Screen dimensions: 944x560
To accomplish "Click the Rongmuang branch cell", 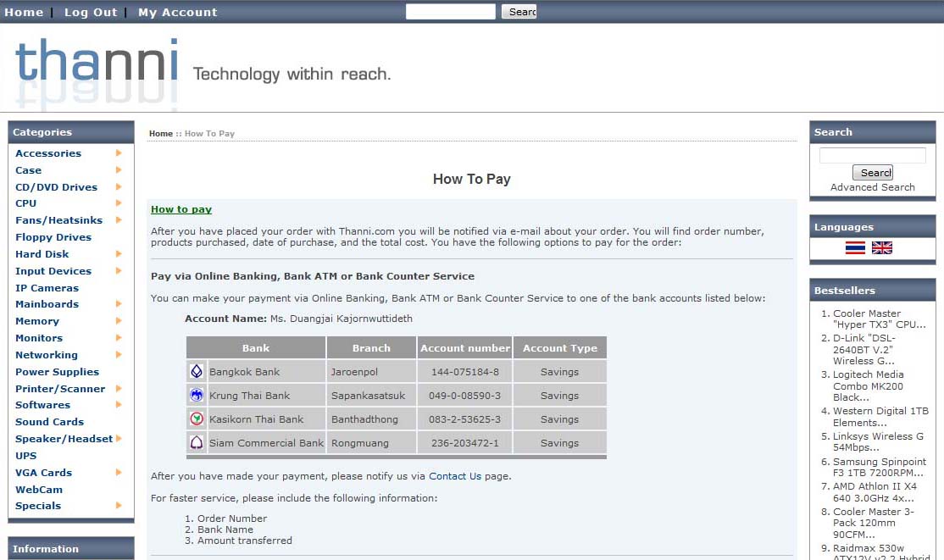I will click(371, 442).
